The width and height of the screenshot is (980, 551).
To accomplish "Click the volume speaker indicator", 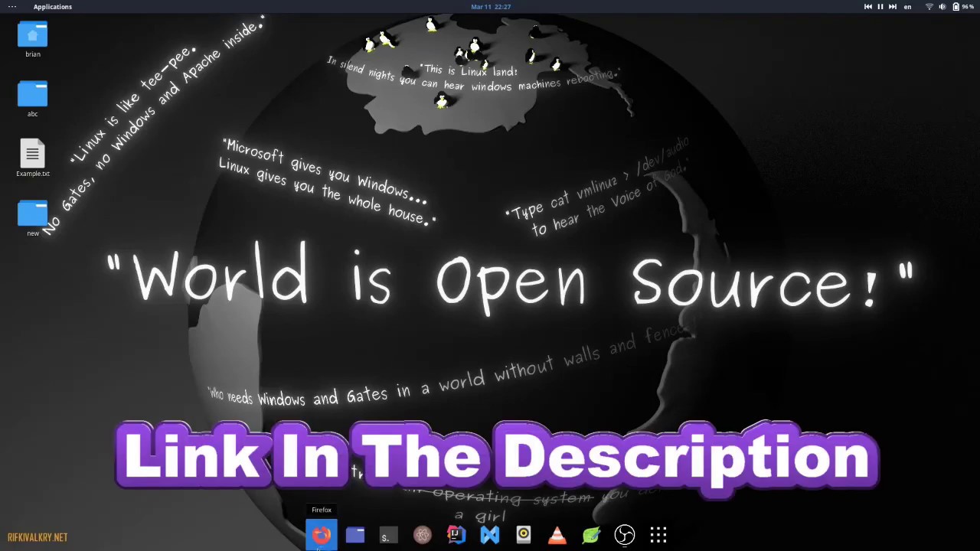I will tap(942, 7).
